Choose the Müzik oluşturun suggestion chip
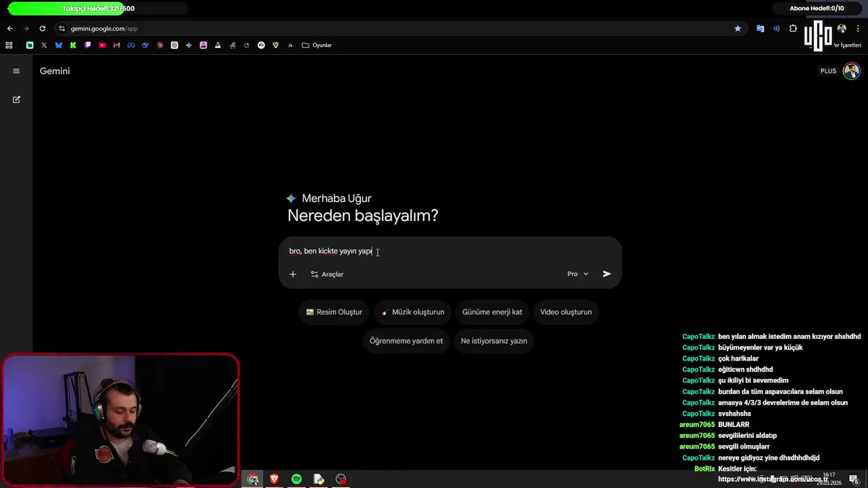Image resolution: width=868 pixels, height=488 pixels. [x=412, y=312]
